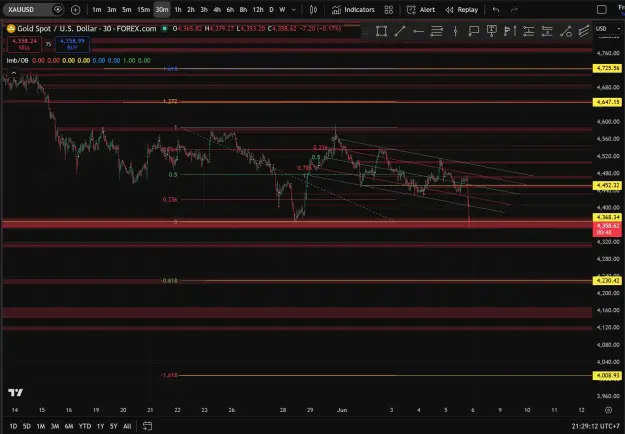Add a compare symbol with the plus icon
625x434 pixels.
(75, 10)
